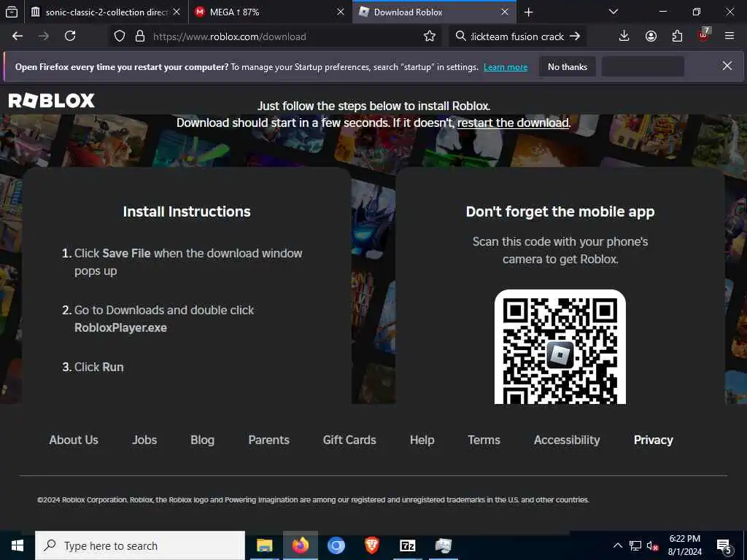Image resolution: width=747 pixels, height=560 pixels.
Task: Open a new tab with plus button
Action: (528, 12)
